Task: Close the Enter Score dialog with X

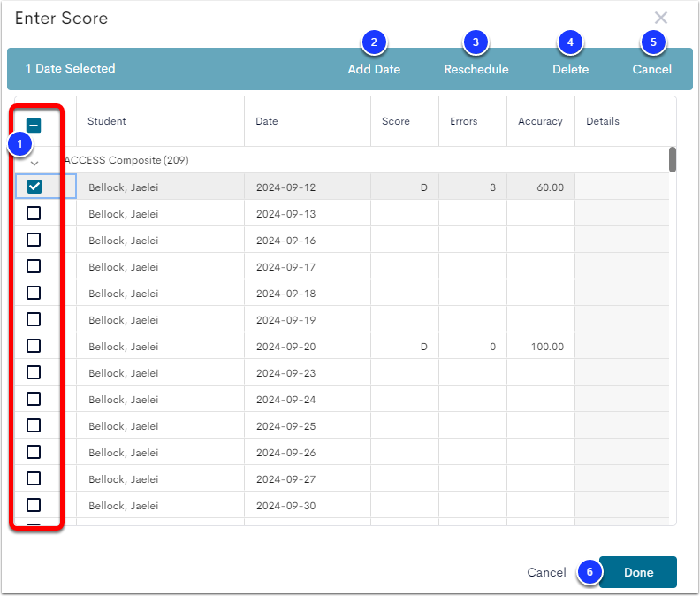Action: 661,18
